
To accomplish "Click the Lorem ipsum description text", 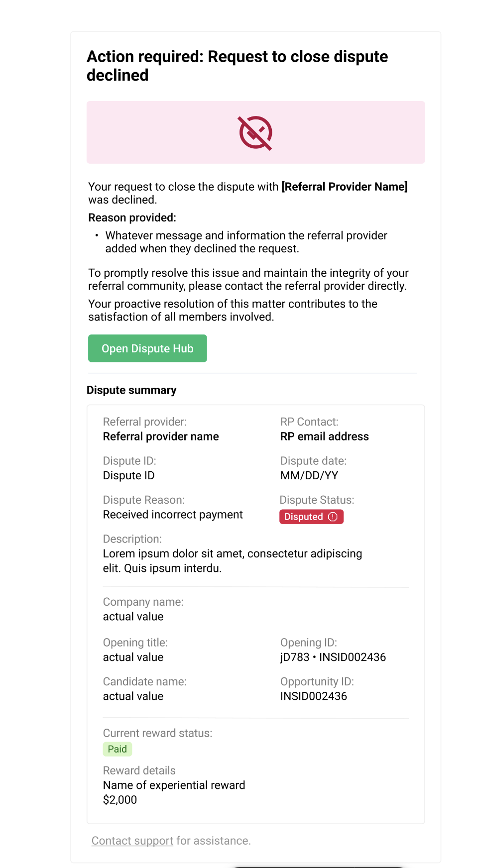I will click(x=233, y=561).
